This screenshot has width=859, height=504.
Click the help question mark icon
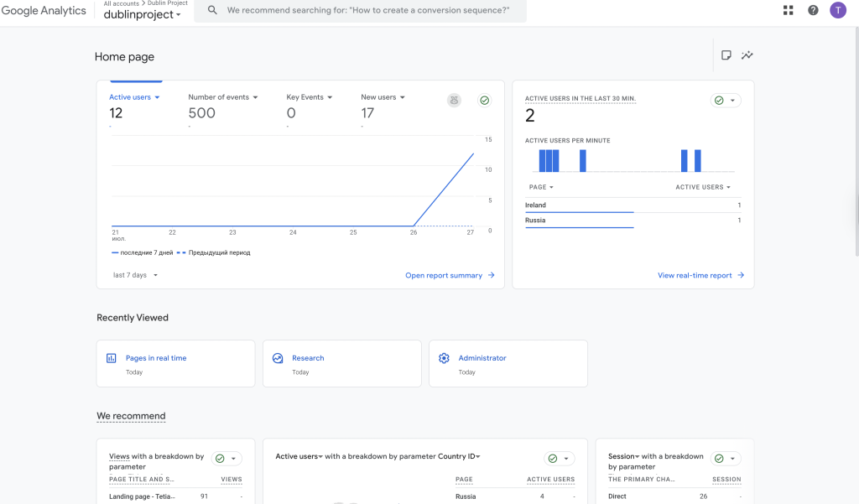click(x=813, y=10)
